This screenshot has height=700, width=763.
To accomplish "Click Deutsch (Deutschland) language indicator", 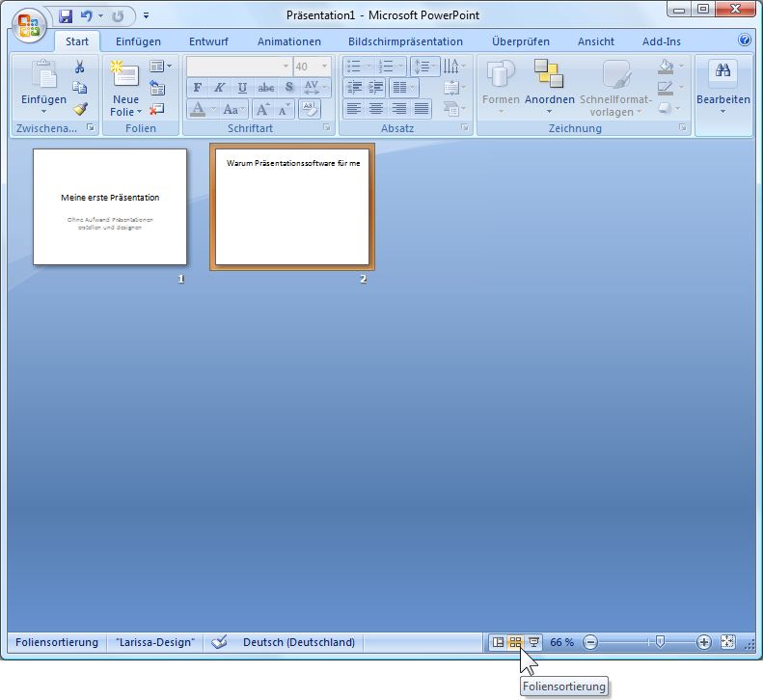I will (299, 642).
